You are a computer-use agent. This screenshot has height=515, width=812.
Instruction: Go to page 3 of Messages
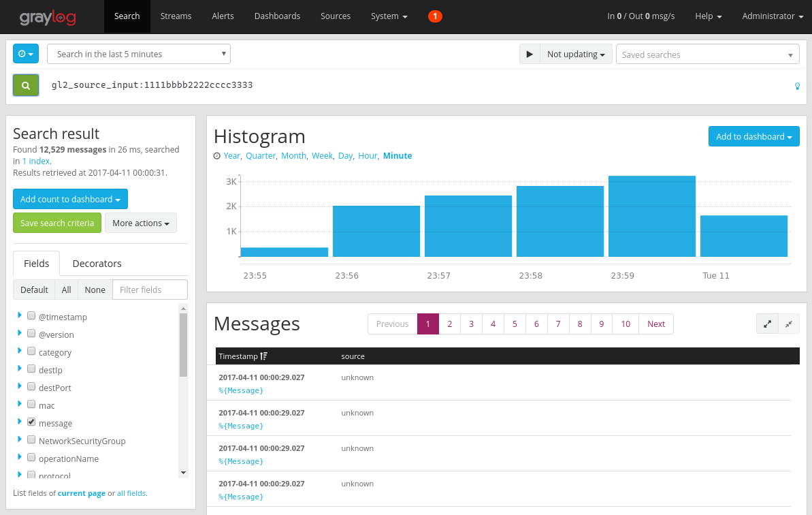[x=471, y=324]
